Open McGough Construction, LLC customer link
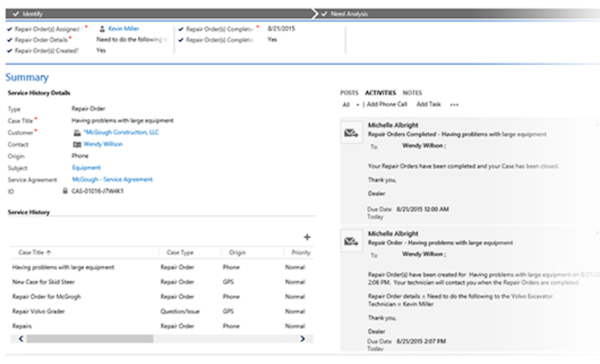This screenshot has height=364, width=600. pos(121,132)
